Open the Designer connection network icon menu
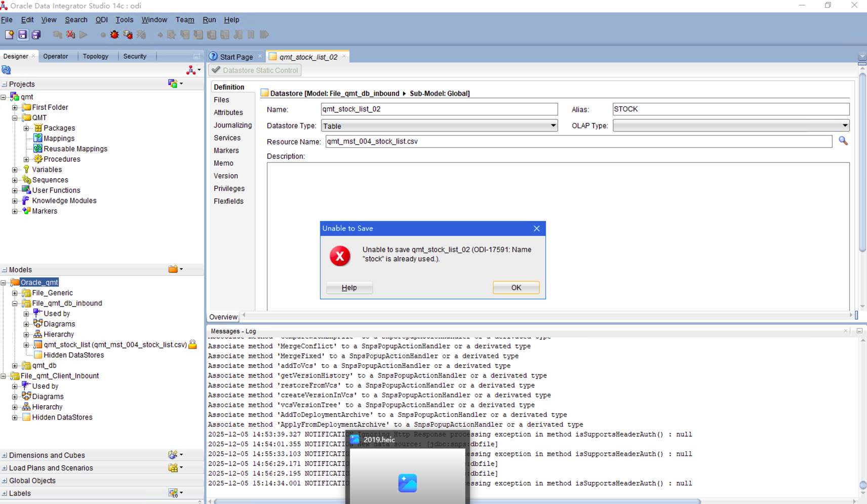Image resolution: width=867 pixels, height=504 pixels. tap(193, 70)
